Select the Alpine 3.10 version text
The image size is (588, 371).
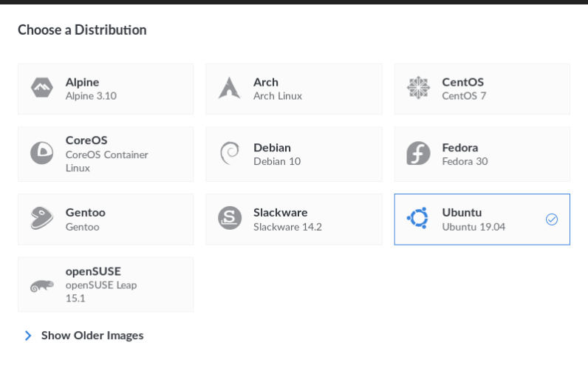pos(91,96)
